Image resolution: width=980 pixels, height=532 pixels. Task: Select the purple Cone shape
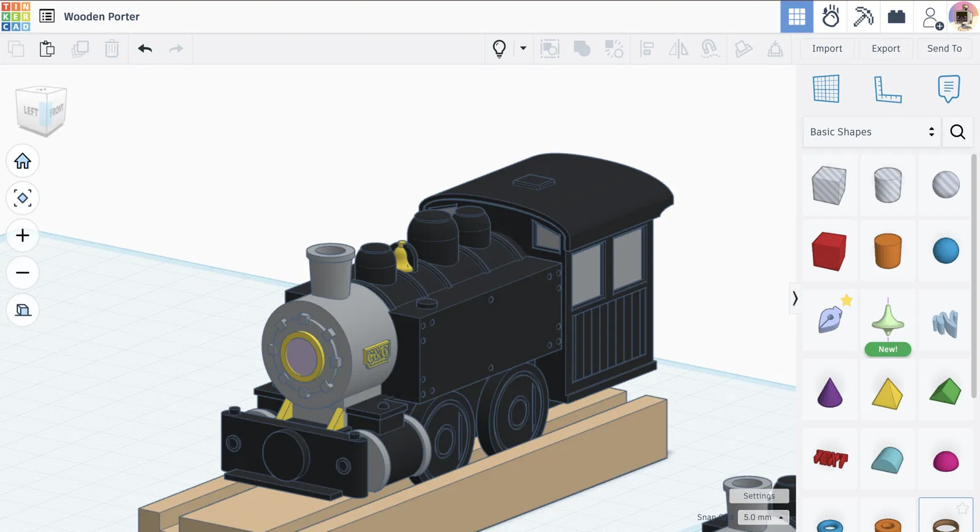[829, 392]
